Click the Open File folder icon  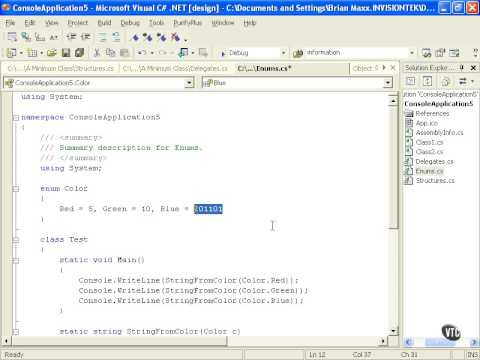51,53
